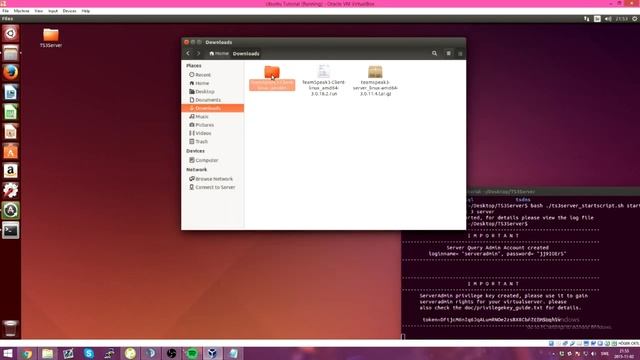
Task: Open LibreOffice Calc from launcher
Action: click(x=11, y=112)
